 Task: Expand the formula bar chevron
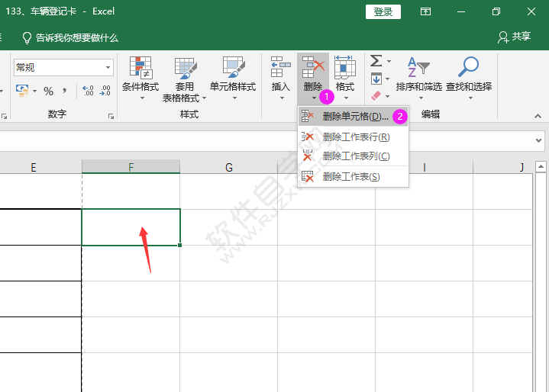coord(539,141)
